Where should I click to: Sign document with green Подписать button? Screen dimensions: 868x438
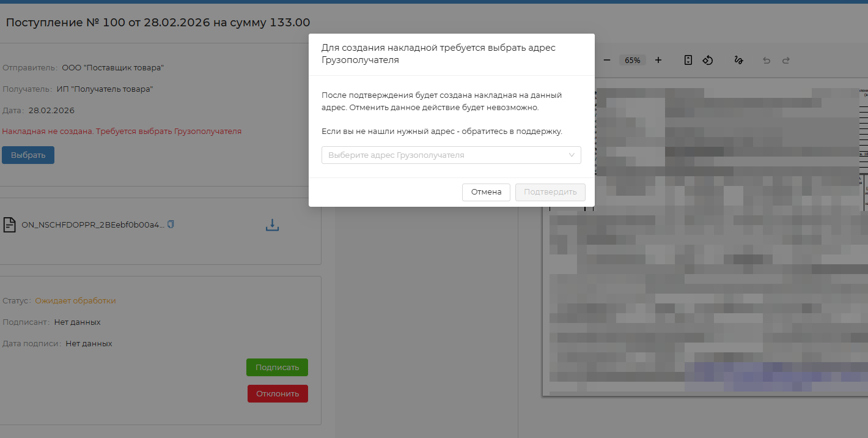point(277,367)
